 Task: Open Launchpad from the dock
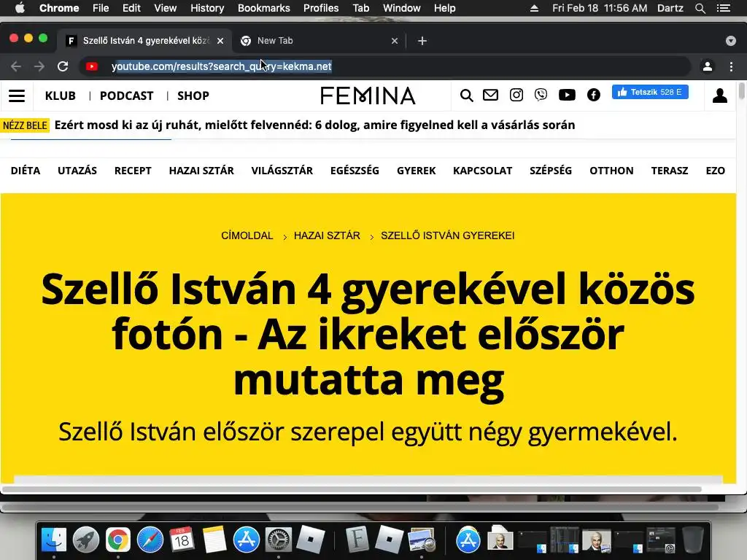coord(86,540)
